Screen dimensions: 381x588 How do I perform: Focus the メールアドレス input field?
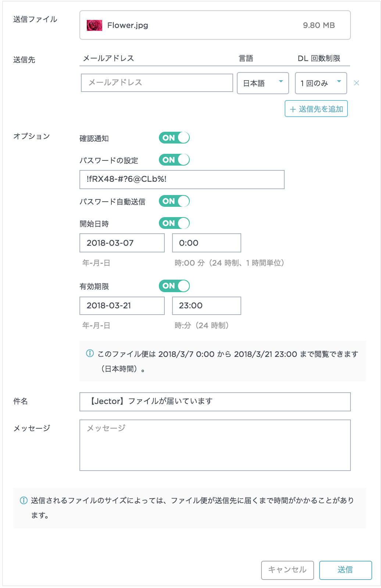pos(157,83)
